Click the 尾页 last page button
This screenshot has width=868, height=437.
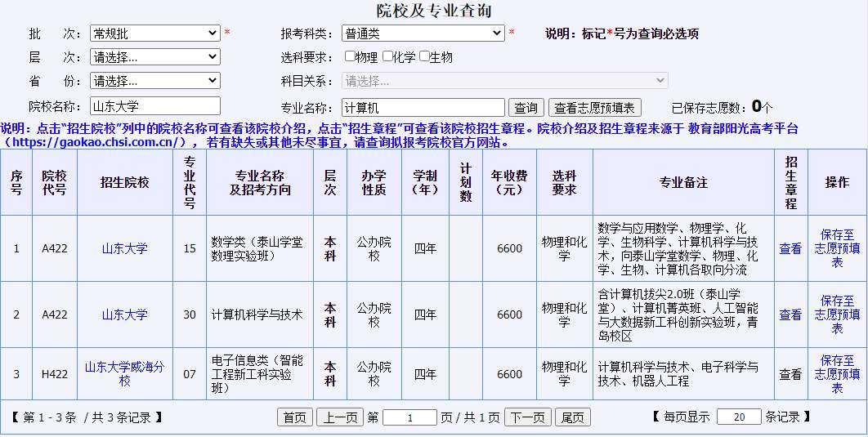point(572,417)
